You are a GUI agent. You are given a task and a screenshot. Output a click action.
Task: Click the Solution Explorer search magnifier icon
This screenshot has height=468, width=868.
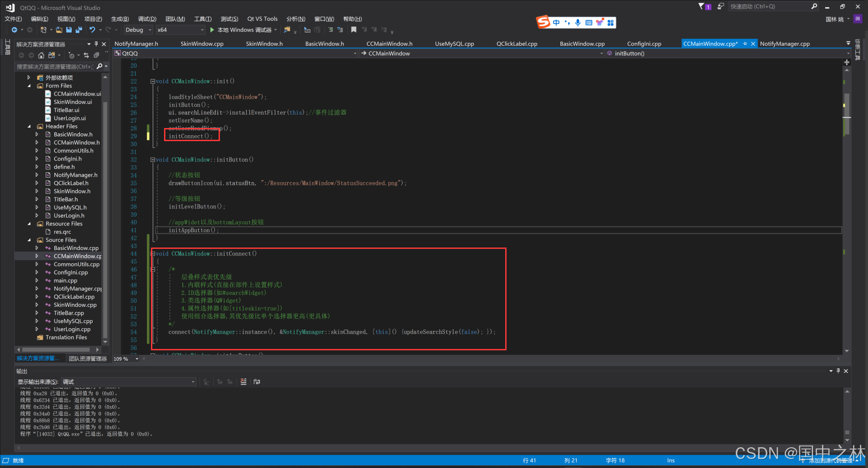pos(100,66)
